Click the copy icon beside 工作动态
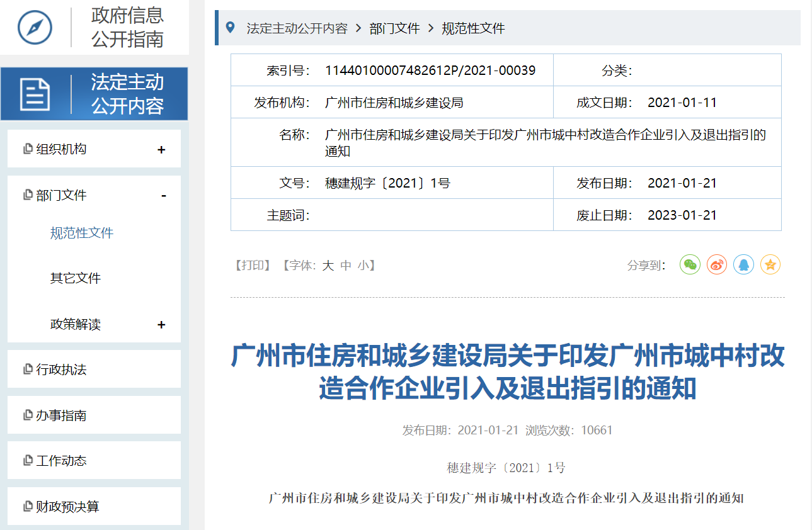This screenshot has width=812, height=530. pos(28,461)
